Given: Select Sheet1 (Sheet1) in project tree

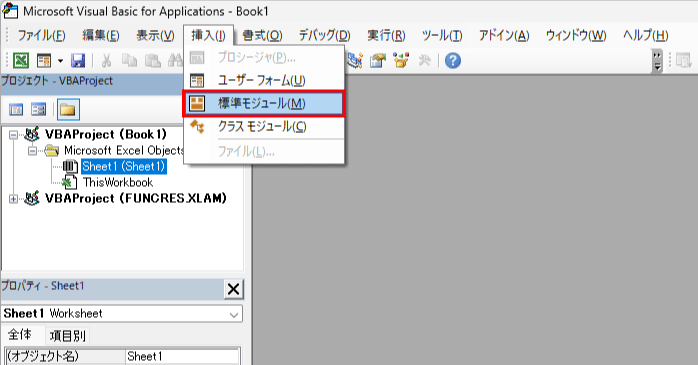Looking at the screenshot, I should point(124,166).
